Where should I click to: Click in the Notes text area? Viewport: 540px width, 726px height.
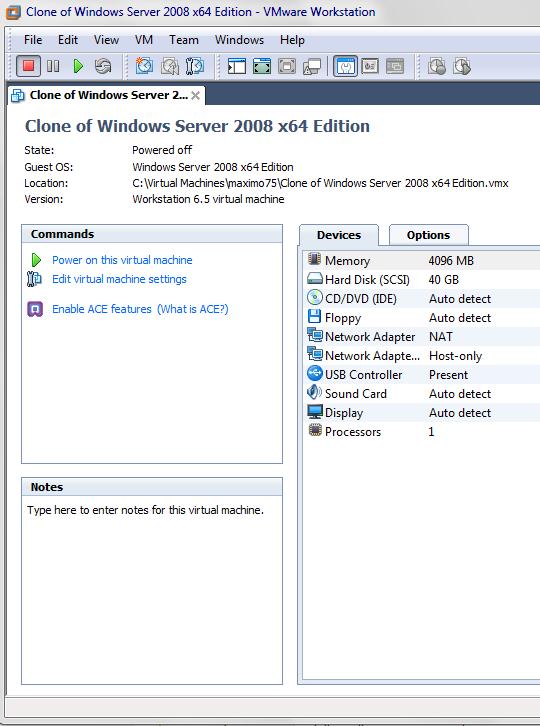coord(152,589)
